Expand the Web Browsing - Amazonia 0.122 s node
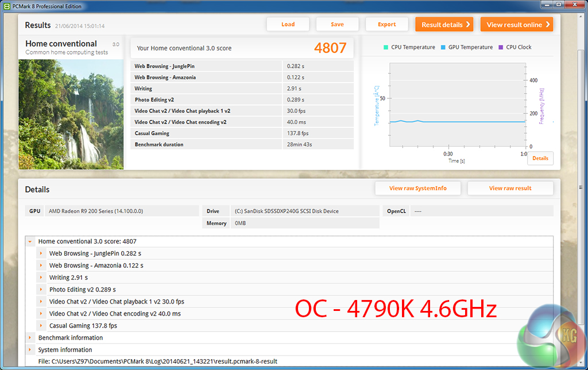Image resolution: width=588 pixels, height=370 pixels. 41,266
